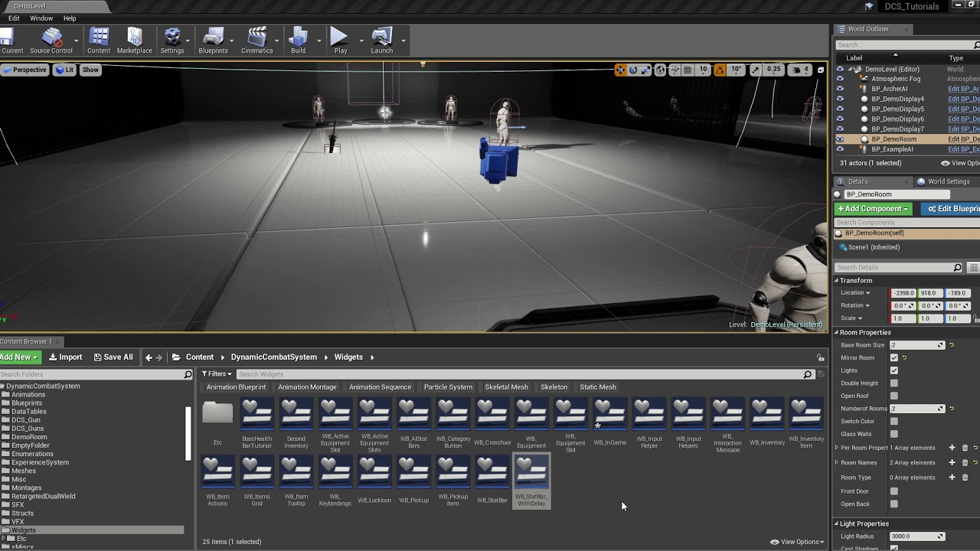The height and width of the screenshot is (551, 980).
Task: Open camera speed dropdown showing 4
Action: pos(800,70)
